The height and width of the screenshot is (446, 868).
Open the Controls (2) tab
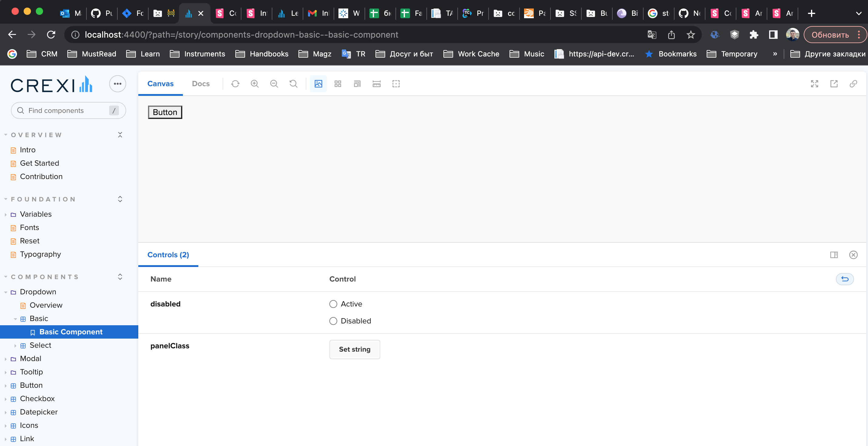168,255
